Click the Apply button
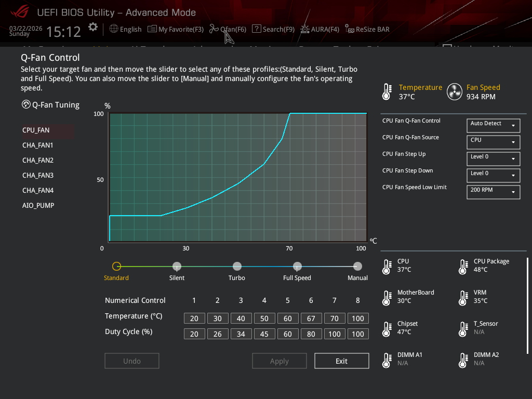Viewport: 532px width, 399px height. (279, 361)
